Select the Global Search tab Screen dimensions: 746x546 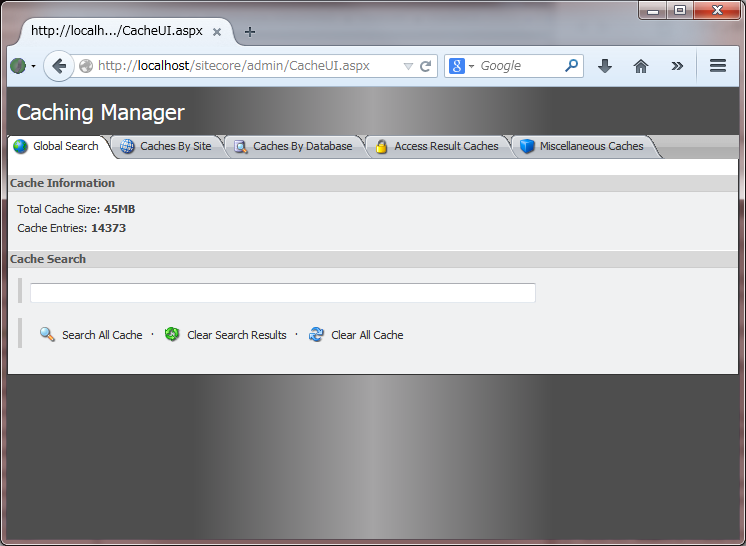coord(59,146)
